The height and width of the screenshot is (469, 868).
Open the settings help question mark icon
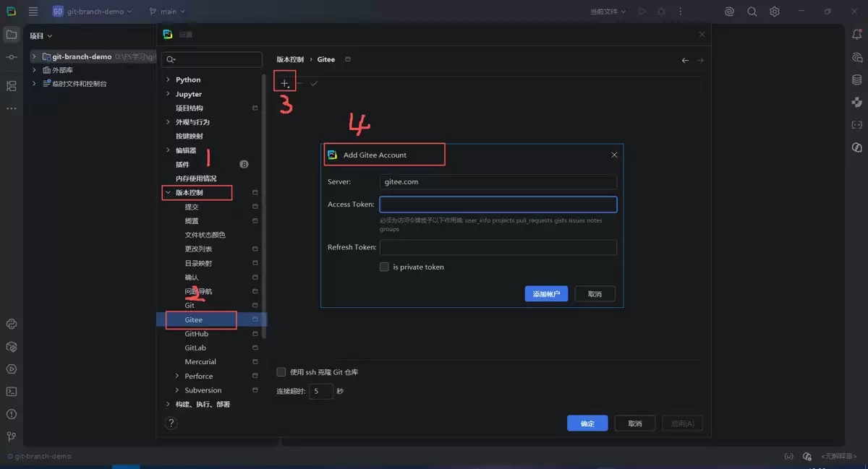point(171,423)
